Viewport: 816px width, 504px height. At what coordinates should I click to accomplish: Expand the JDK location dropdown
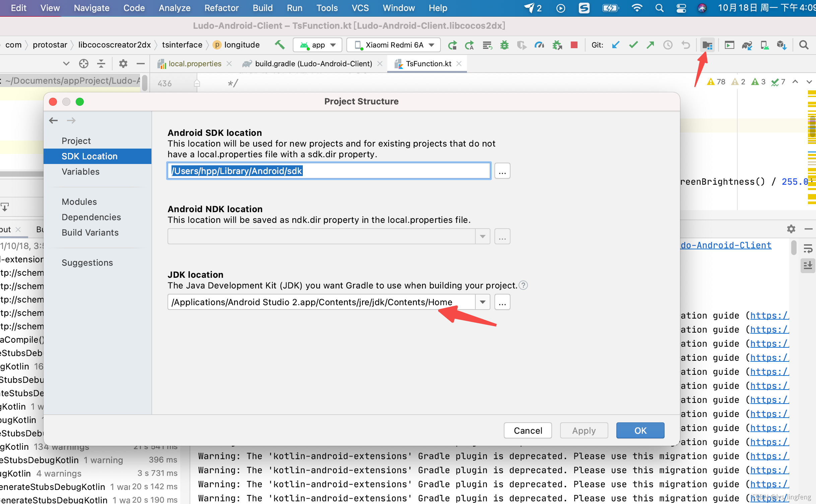(482, 302)
